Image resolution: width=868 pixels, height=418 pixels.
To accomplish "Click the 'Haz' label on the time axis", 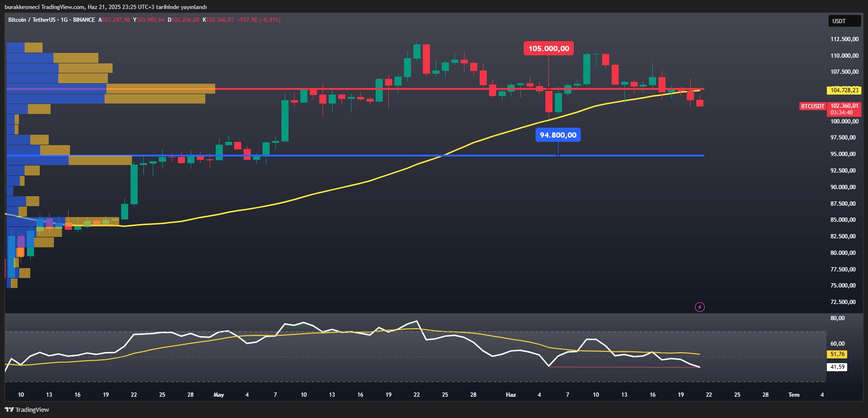I will [x=511, y=395].
